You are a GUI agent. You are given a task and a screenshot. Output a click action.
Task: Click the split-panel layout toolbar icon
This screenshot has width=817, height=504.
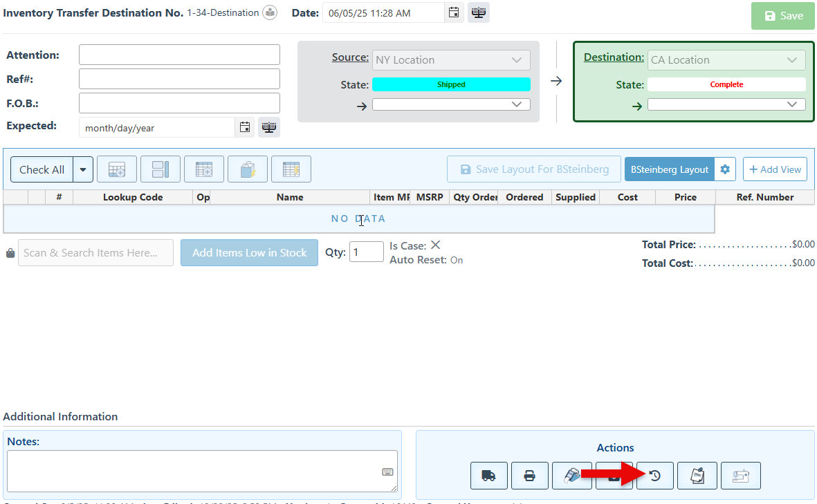pos(160,169)
